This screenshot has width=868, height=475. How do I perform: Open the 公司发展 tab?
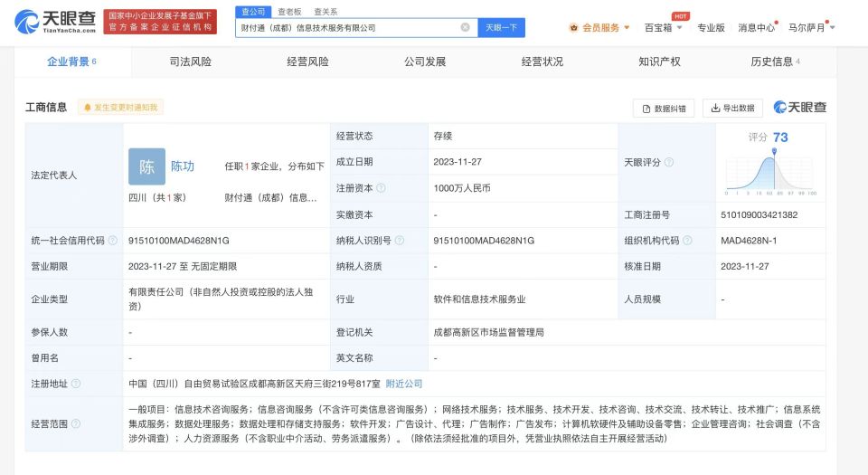[x=425, y=62]
